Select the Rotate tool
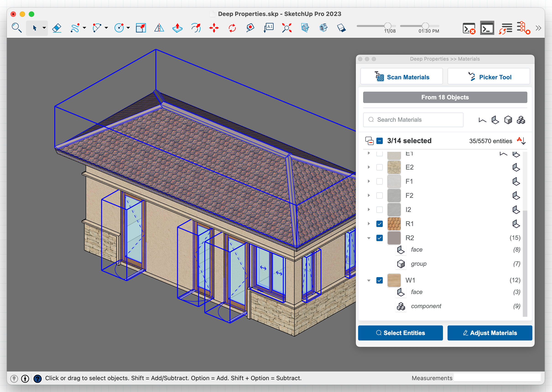This screenshot has height=392, width=552. pos(232,28)
